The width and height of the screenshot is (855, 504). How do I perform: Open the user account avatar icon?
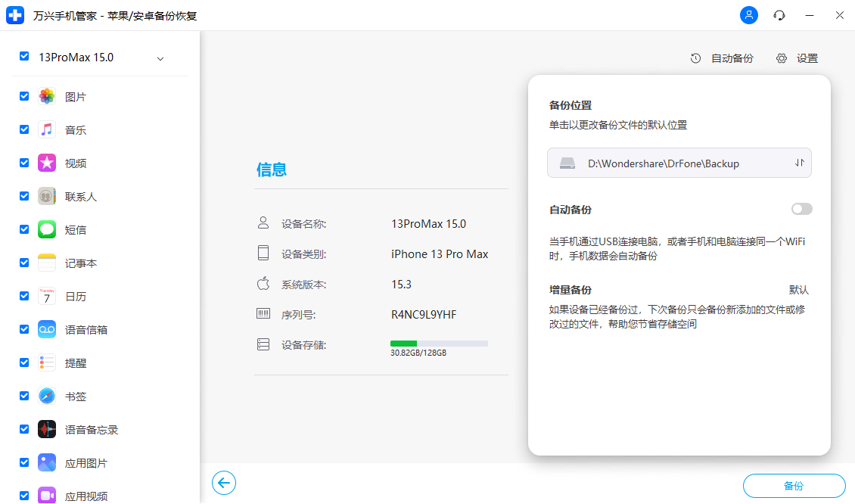(x=749, y=15)
